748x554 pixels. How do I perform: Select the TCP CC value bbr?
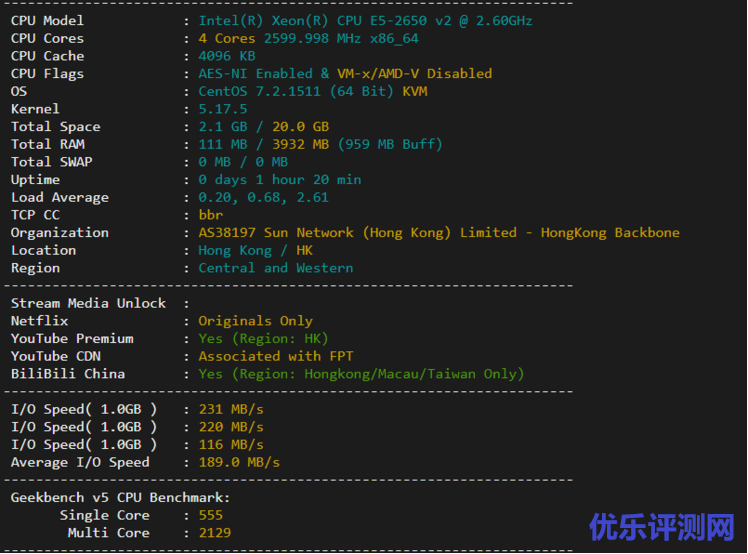tap(211, 215)
